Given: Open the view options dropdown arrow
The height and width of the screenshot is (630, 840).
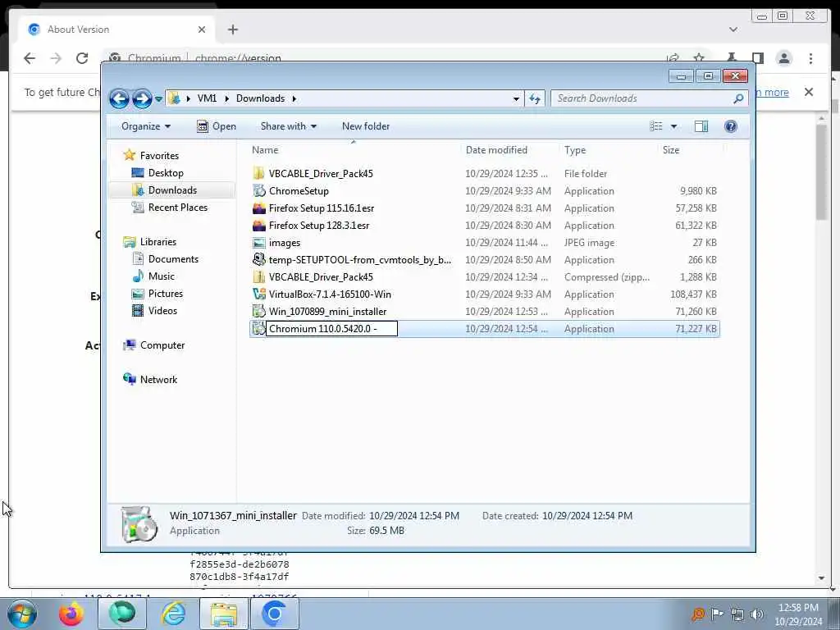Looking at the screenshot, I should tap(674, 126).
